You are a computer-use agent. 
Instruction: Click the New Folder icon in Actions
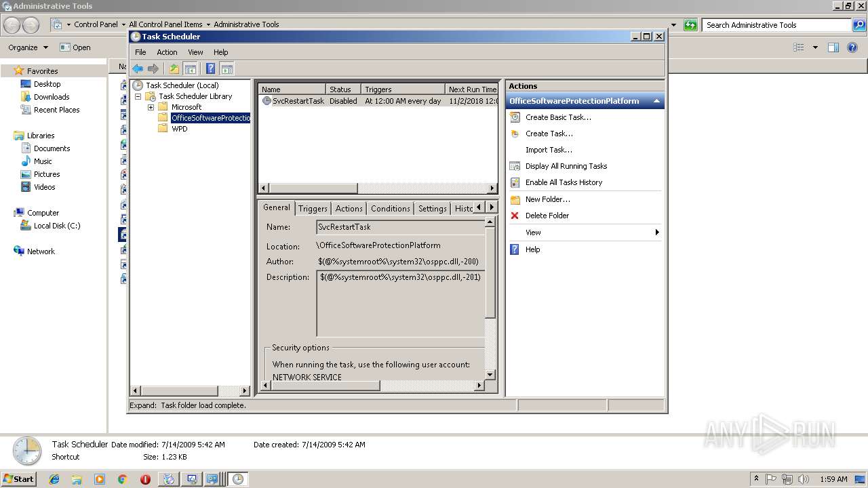point(515,199)
